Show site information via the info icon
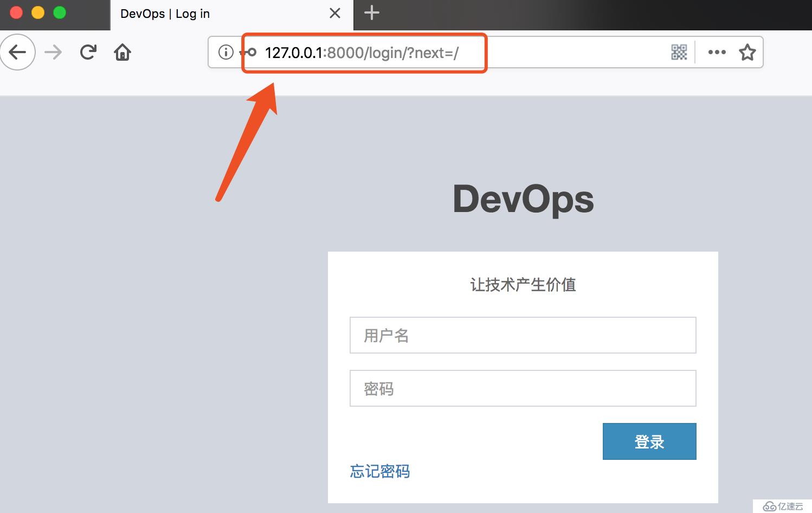 (x=225, y=52)
